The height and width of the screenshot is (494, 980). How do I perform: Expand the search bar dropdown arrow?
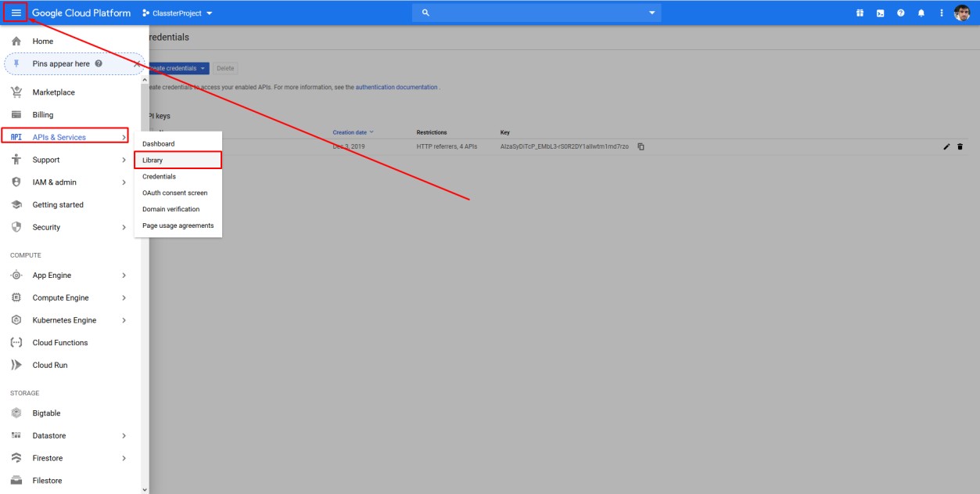tap(652, 13)
